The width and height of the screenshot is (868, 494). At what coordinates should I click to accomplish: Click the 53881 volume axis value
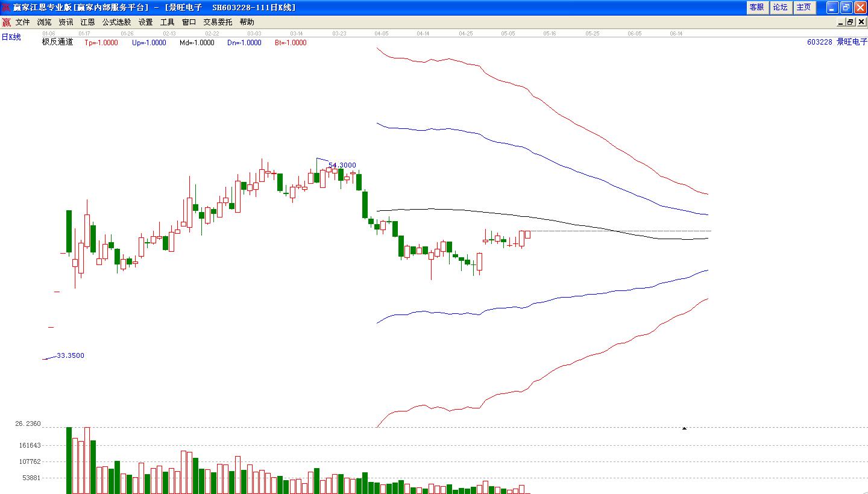31,478
